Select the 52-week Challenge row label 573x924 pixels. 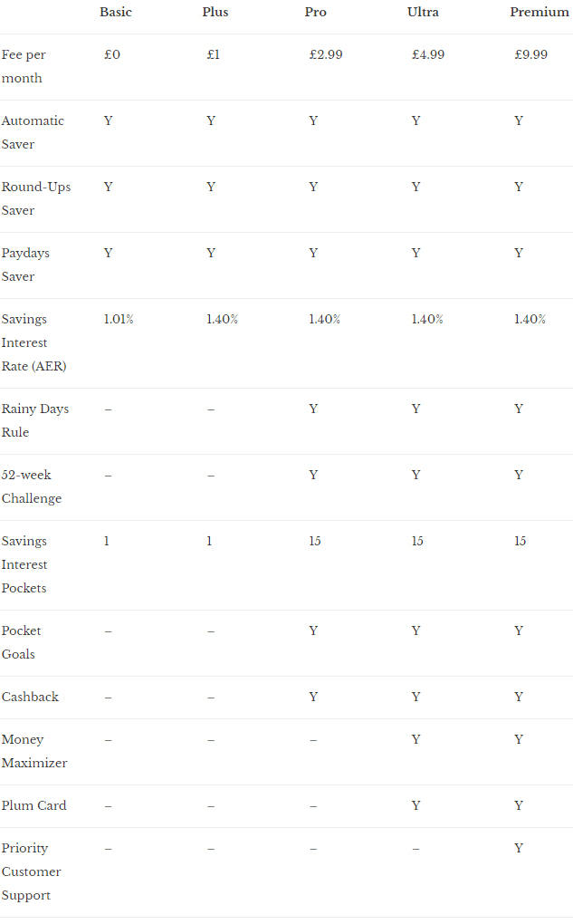coord(31,486)
